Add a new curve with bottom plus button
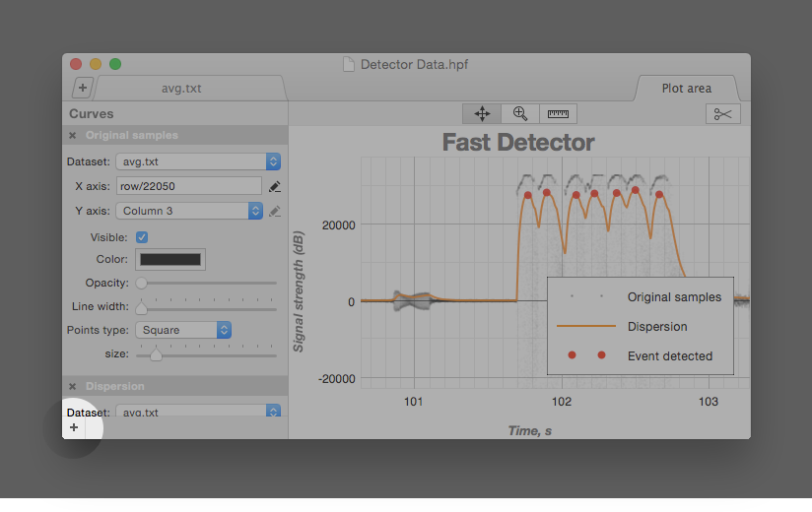This screenshot has height=512, width=812. pyautogui.click(x=74, y=427)
